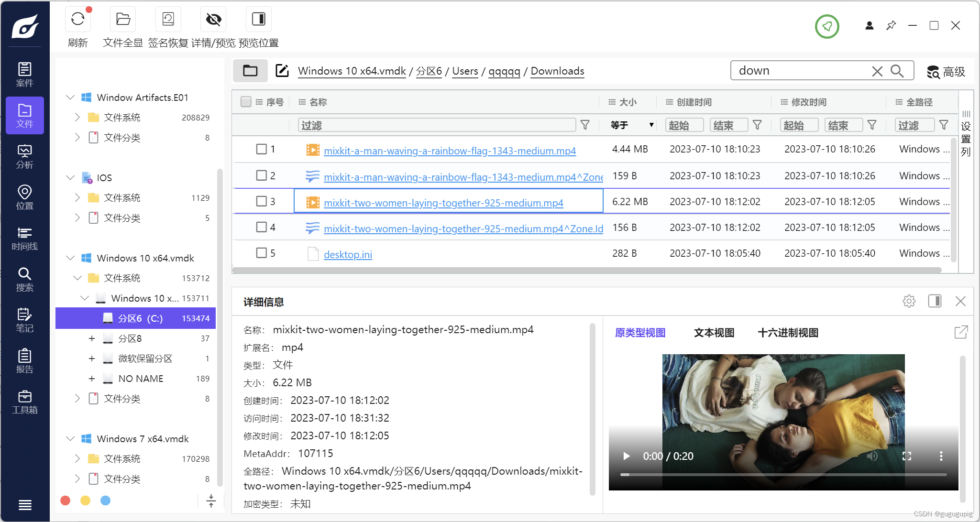This screenshot has height=522, width=980.
Task: Switch to the 文本视图 tab
Action: click(x=714, y=333)
